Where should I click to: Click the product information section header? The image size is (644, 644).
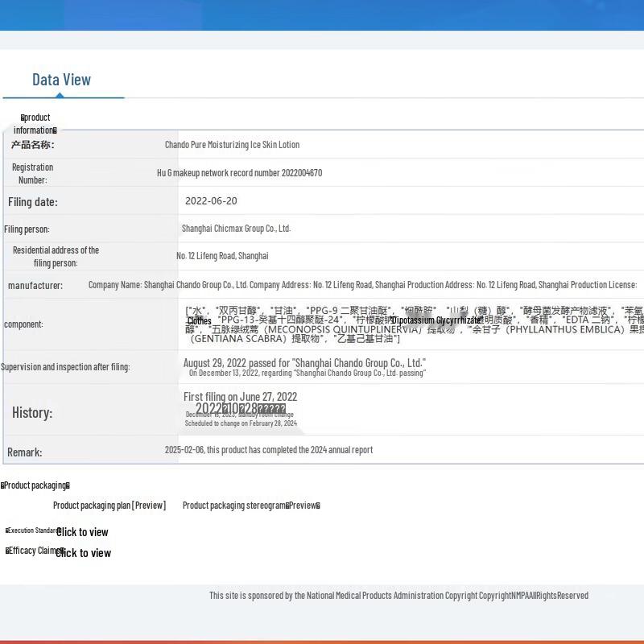[x=35, y=124]
